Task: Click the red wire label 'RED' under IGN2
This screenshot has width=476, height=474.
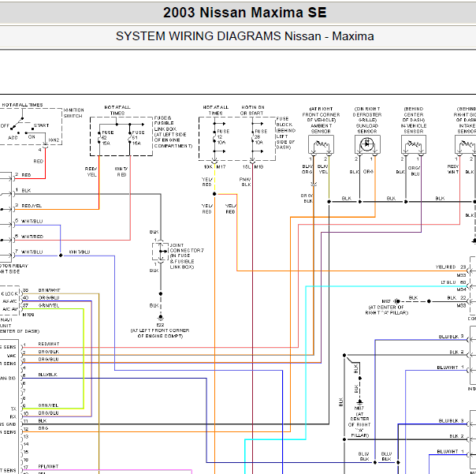Action: pyautogui.click(x=39, y=161)
